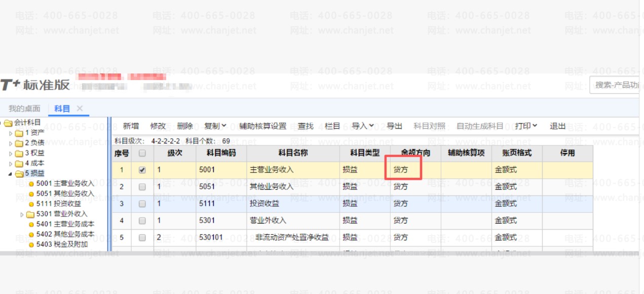Select the 会计科目 root tree node
The image size is (644, 294).
(27, 123)
